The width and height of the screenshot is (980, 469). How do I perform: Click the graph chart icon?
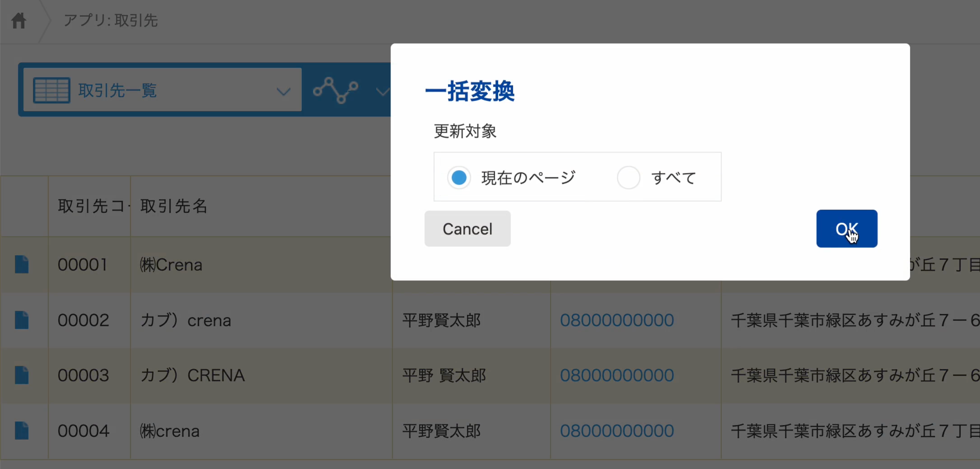(x=336, y=90)
